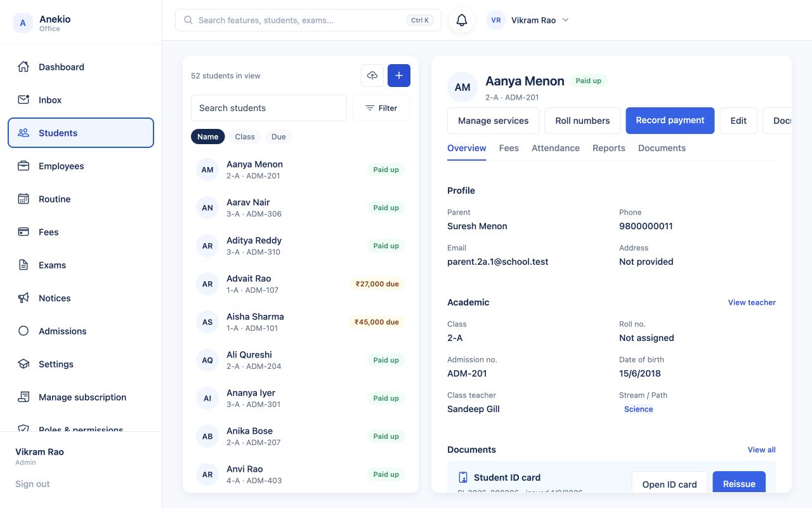Sign out of the account
Screen dimensions: 812x508
[x=32, y=484]
